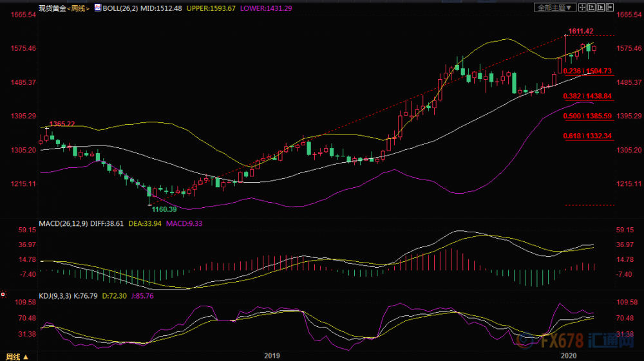Image resolution: width=644 pixels, height=361 pixels.
Task: Click the K:76.79 value
Action: coord(86,296)
